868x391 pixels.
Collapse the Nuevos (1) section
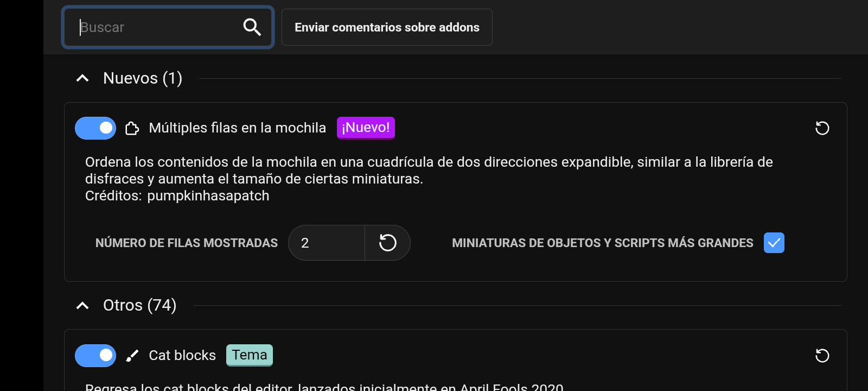click(x=82, y=78)
